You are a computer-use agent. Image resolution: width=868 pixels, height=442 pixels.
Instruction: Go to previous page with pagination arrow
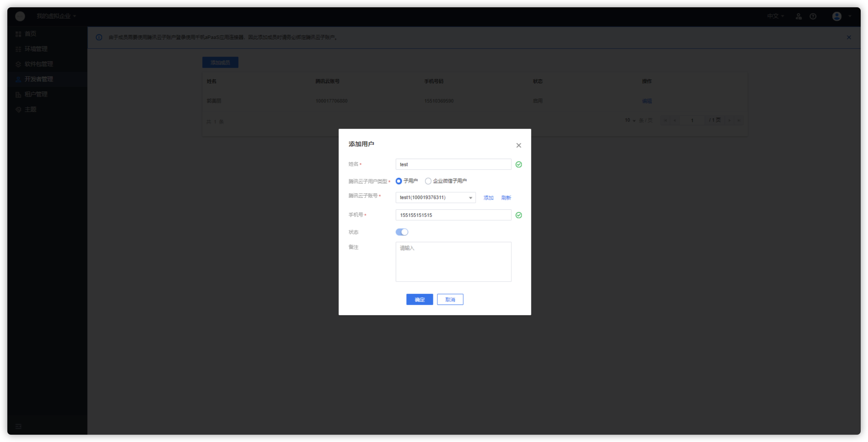click(x=675, y=120)
